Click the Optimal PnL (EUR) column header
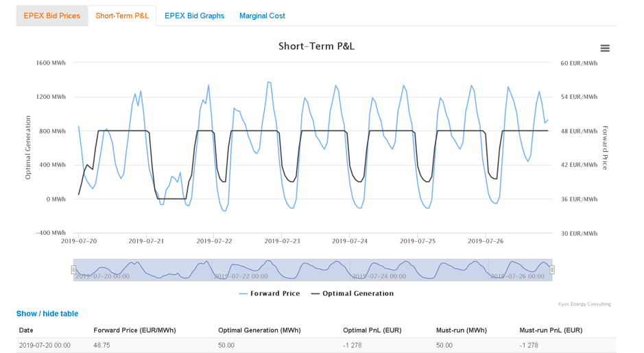The height and width of the screenshot is (353, 644). click(x=372, y=330)
